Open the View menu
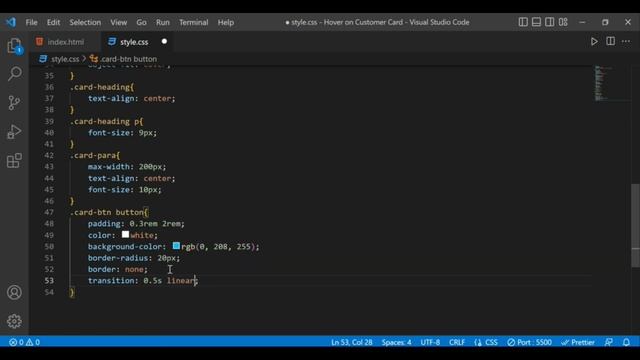 coord(118,22)
